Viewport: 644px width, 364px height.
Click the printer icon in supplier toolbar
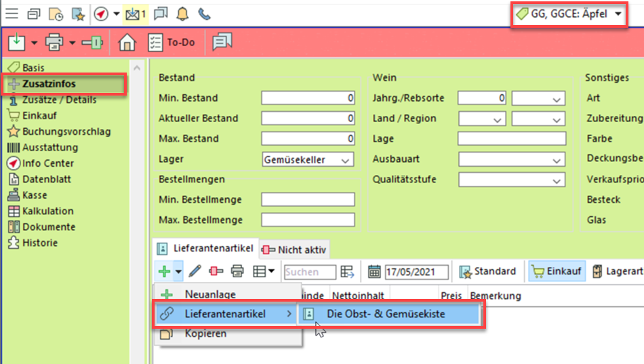click(x=237, y=272)
